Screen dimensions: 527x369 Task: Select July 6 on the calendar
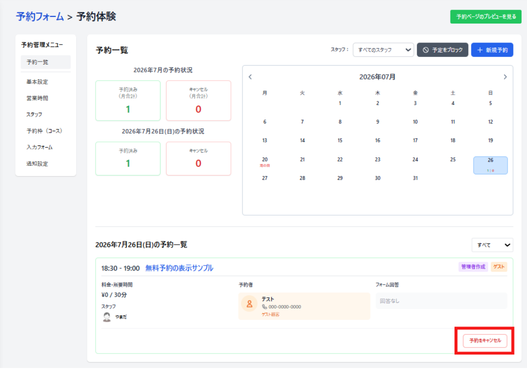tap(265, 122)
